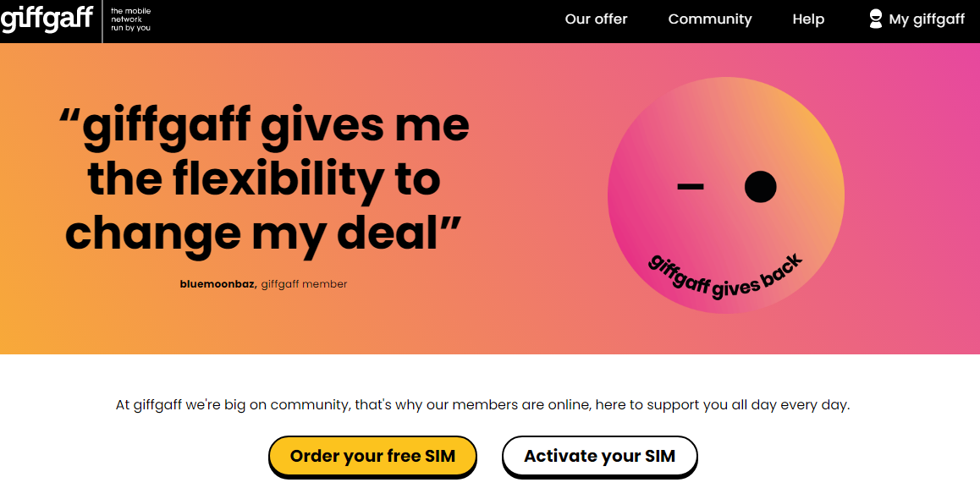Image resolution: width=980 pixels, height=488 pixels.
Task: Click the winking dash eye on the smiley
Action: click(x=691, y=187)
